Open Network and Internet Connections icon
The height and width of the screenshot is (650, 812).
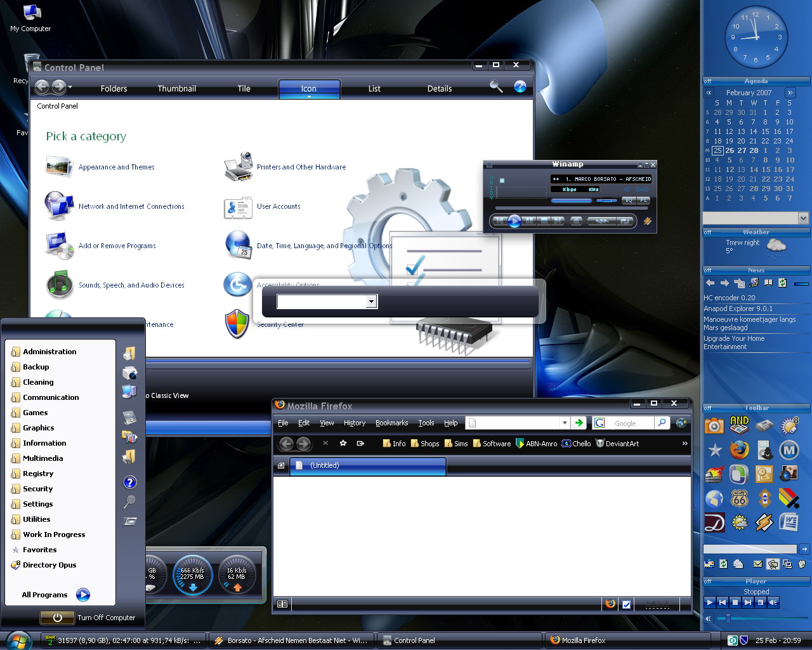pos(59,206)
